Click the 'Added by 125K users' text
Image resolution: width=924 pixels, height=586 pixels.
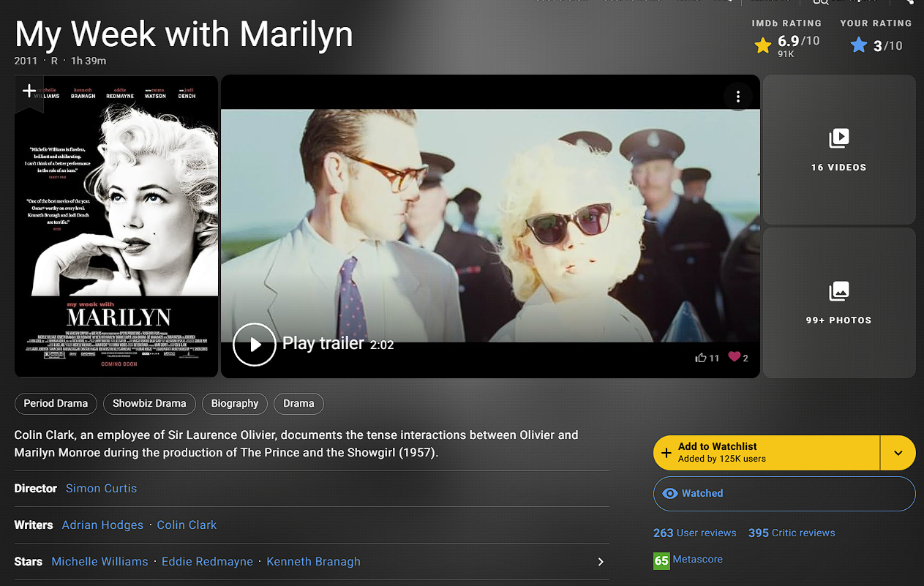722,459
